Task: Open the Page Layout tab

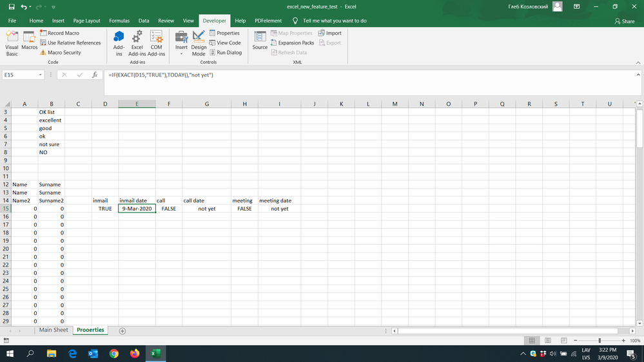Action: point(86,21)
